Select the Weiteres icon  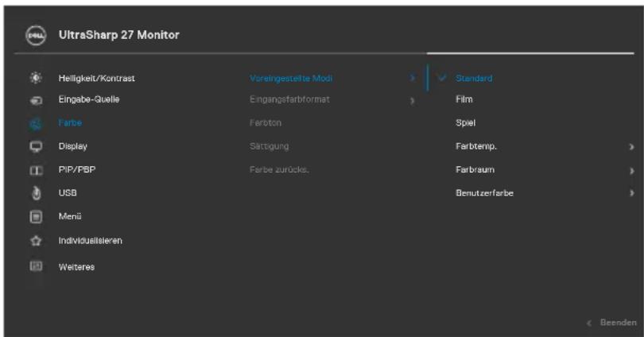click(x=36, y=266)
